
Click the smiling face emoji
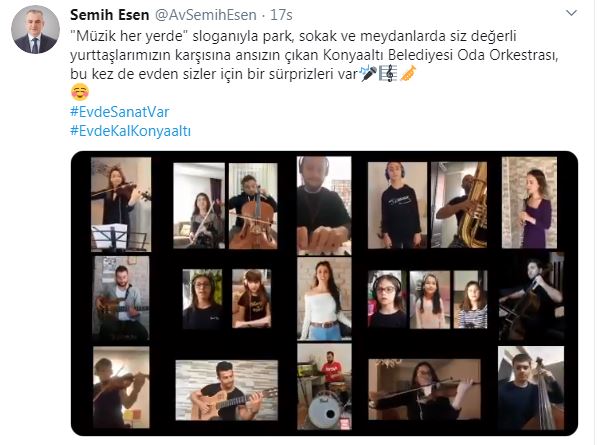pyautogui.click(x=80, y=92)
